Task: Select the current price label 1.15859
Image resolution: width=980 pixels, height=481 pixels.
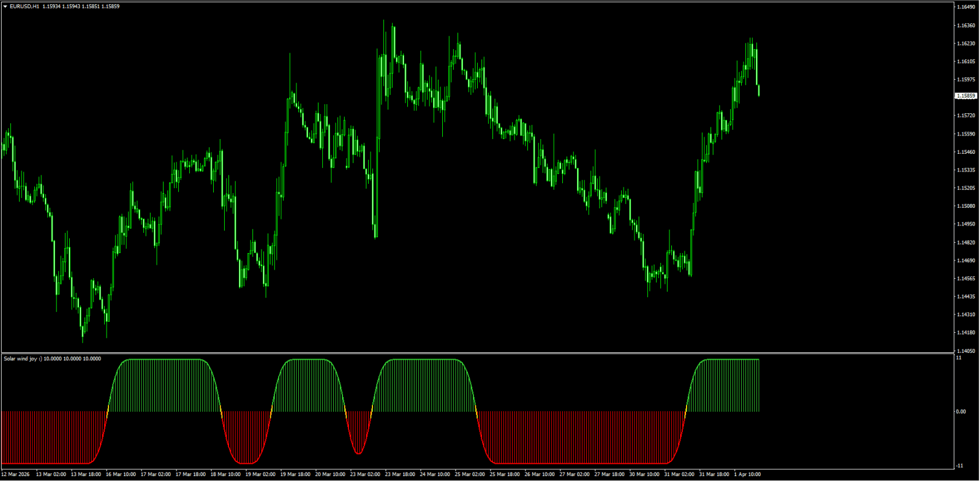Action: 966,96
